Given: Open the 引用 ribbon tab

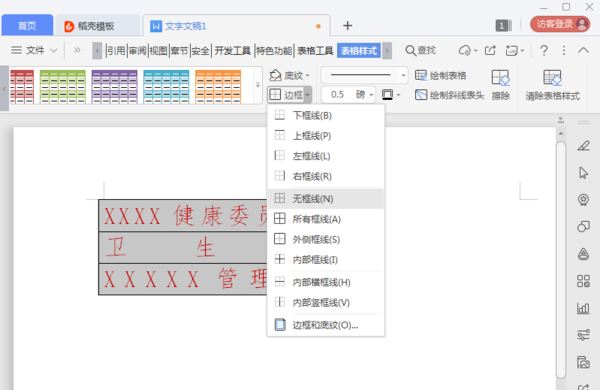Looking at the screenshot, I should [116, 51].
